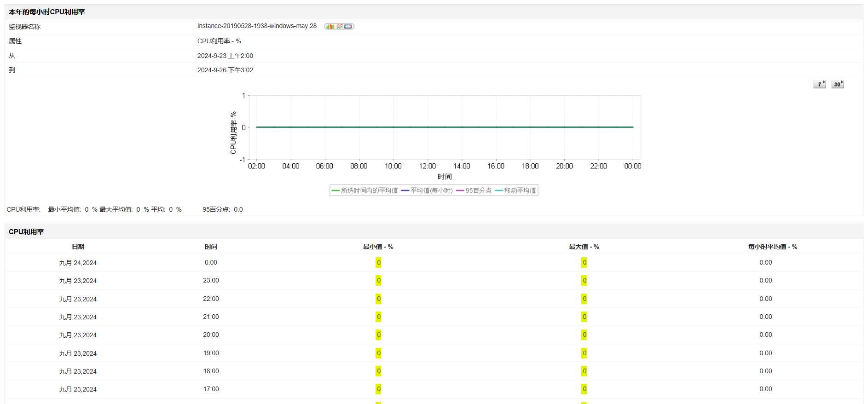Select the 19:00 time cell
The height and width of the screenshot is (404, 868).
coord(211,353)
